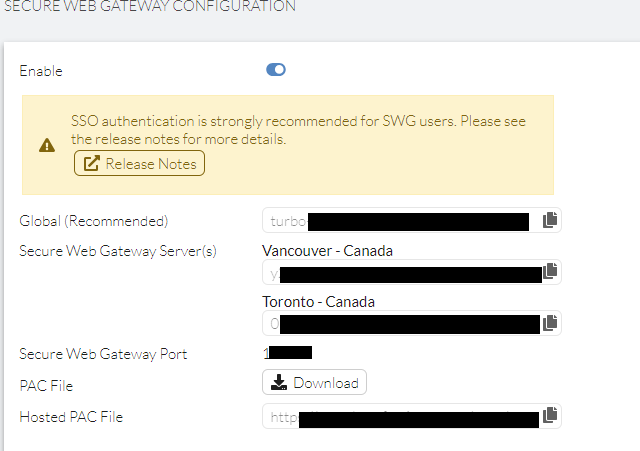
Task: Click the Global (Recommended) label
Action: click(94, 221)
